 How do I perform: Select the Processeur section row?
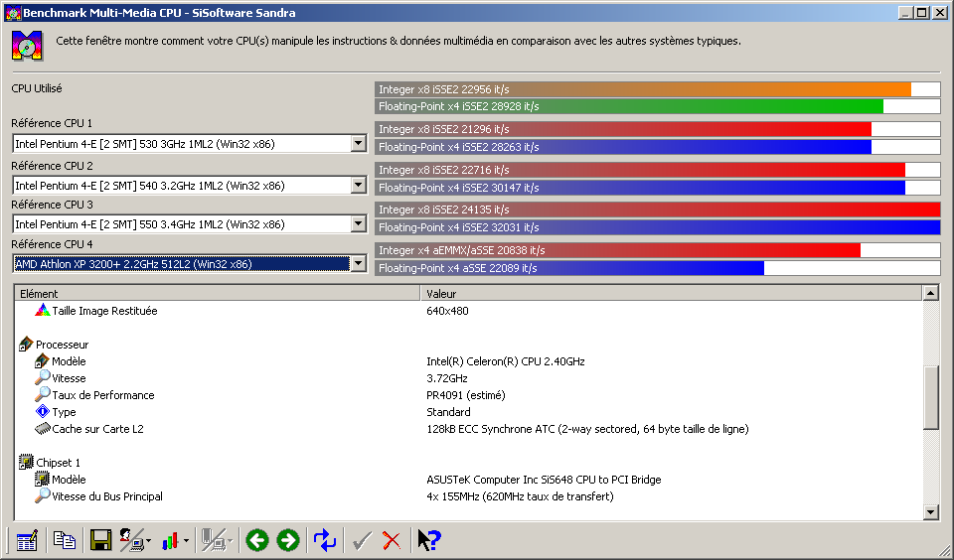coord(468,345)
